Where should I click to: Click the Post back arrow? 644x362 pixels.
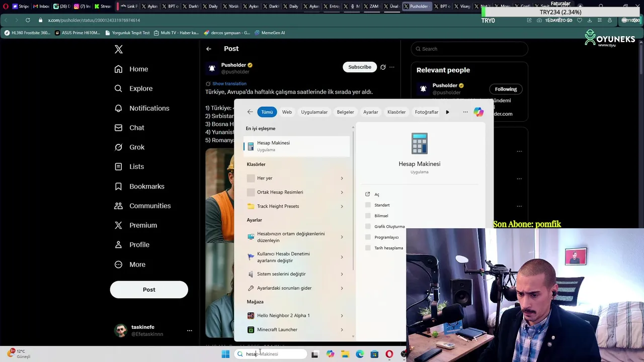[x=208, y=49]
